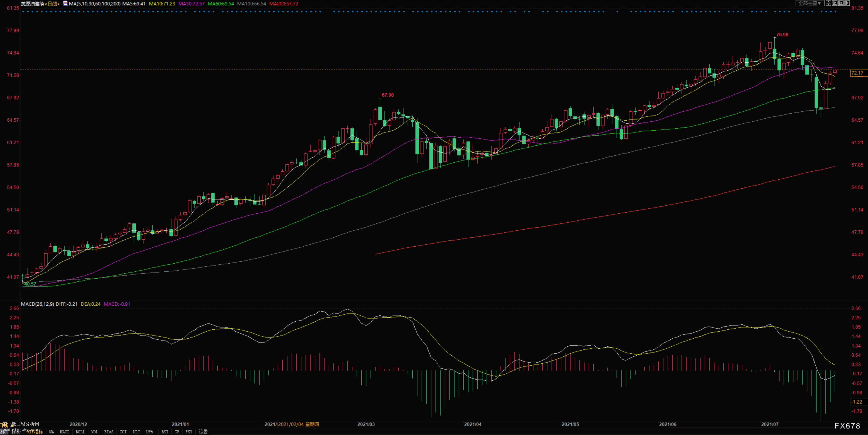Open the 设置 settings tab
The width and height of the screenshot is (868, 435).
pos(203,432)
